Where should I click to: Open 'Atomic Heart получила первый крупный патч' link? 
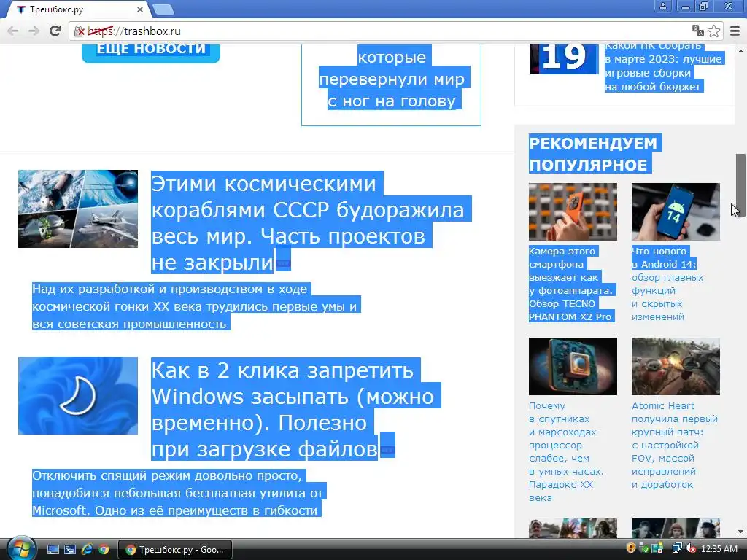point(675,445)
